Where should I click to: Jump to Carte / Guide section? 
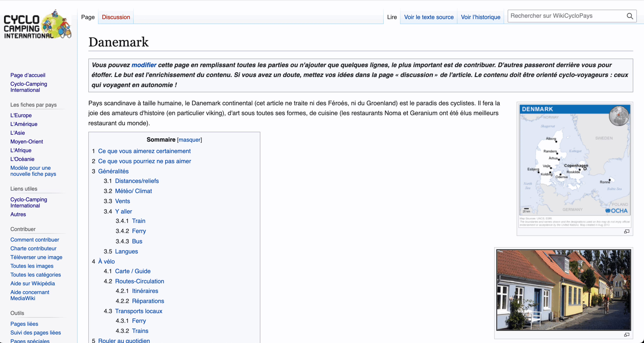133,271
